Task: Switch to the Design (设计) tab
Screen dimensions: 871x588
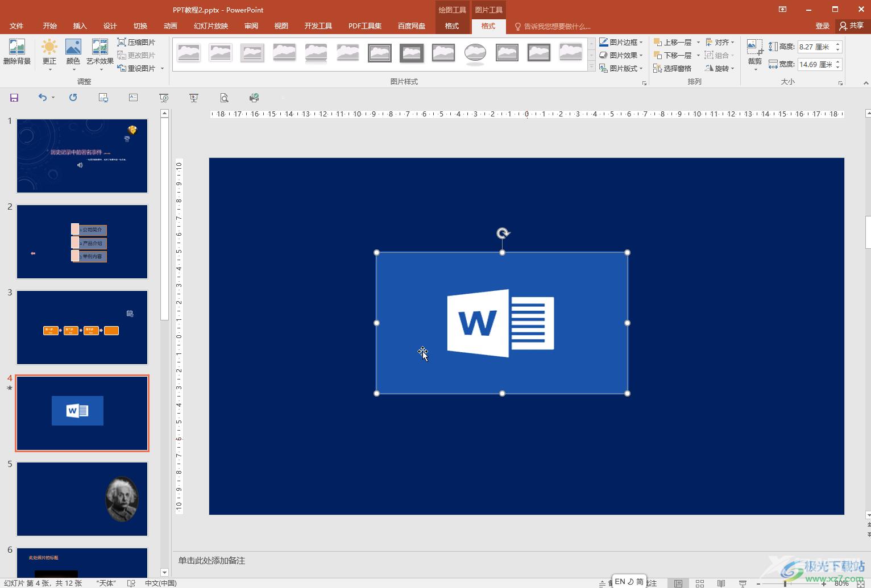Action: tap(110, 26)
